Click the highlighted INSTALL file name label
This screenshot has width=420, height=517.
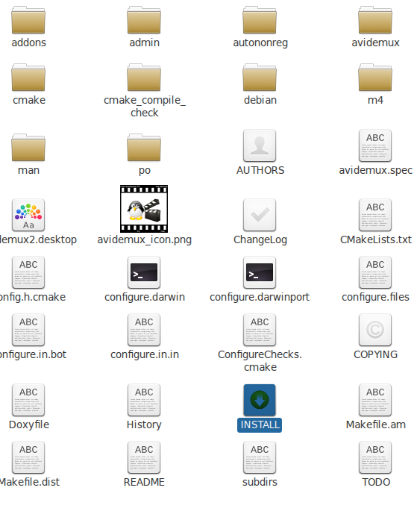pos(260,424)
